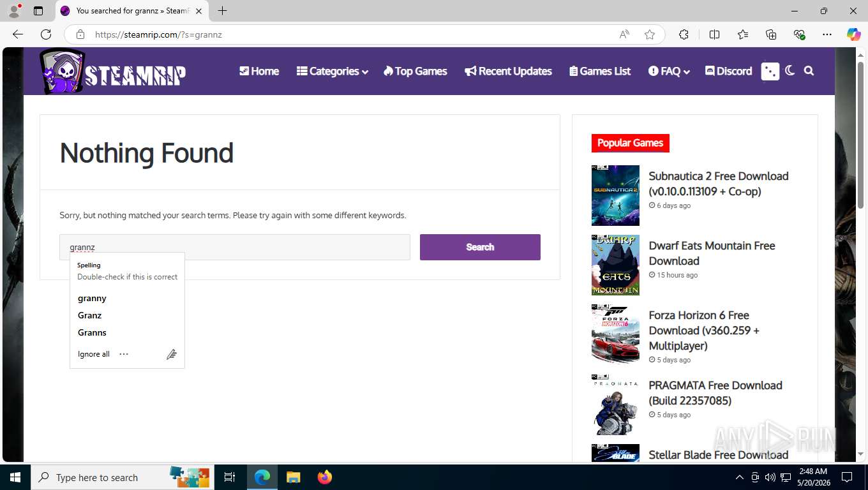The width and height of the screenshot is (868, 490).
Task: Toggle Split screen view
Action: pyautogui.click(x=714, y=34)
